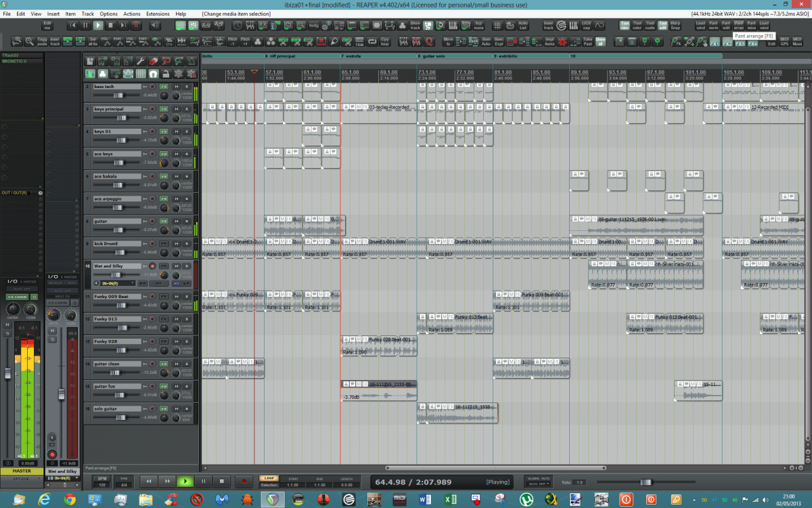Open the mixer OPTIONS dropdown under MASTER

click(21, 478)
